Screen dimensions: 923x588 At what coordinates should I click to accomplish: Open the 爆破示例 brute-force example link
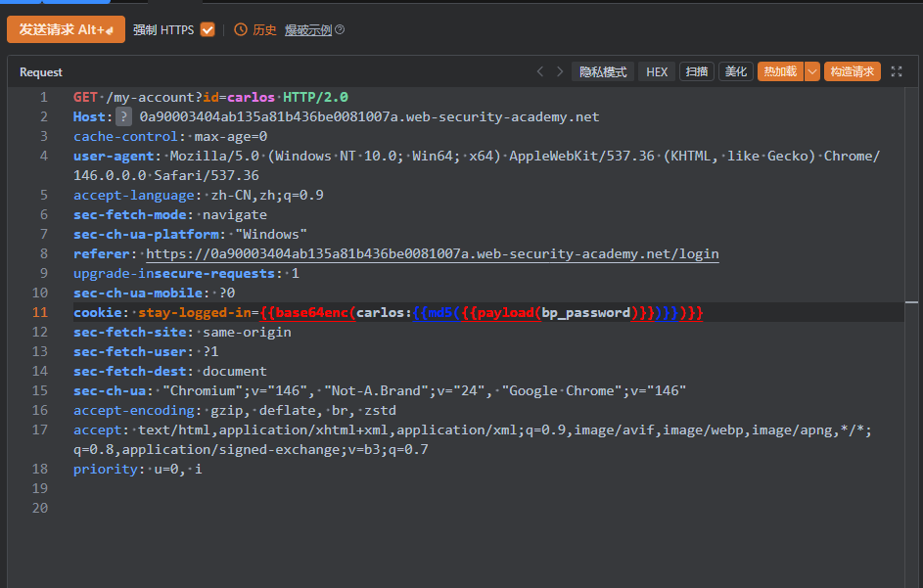(x=307, y=30)
